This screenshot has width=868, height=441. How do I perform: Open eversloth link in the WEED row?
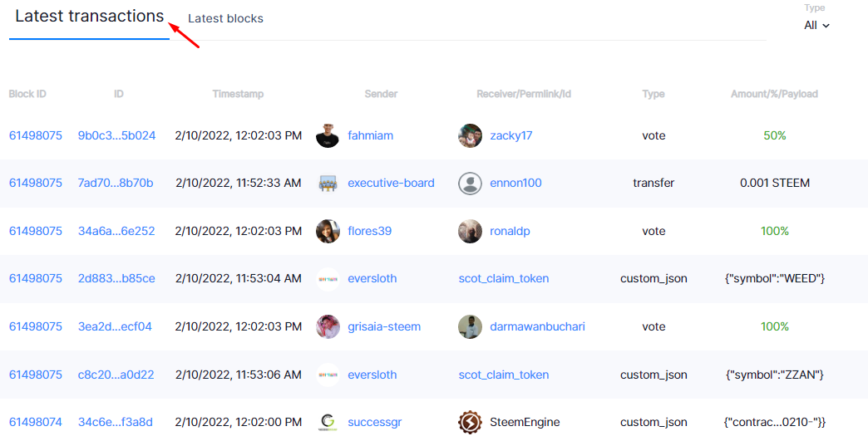click(372, 278)
